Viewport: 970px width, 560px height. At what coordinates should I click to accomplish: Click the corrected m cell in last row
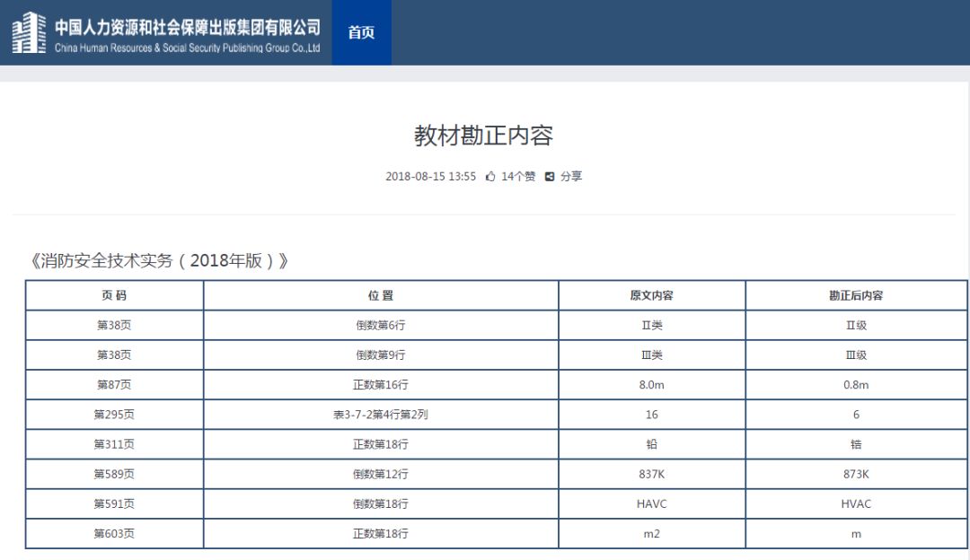click(x=856, y=533)
